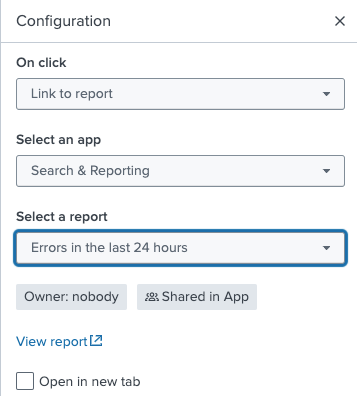Click the people icon in Shared in App
The image size is (361, 406).
click(x=152, y=297)
